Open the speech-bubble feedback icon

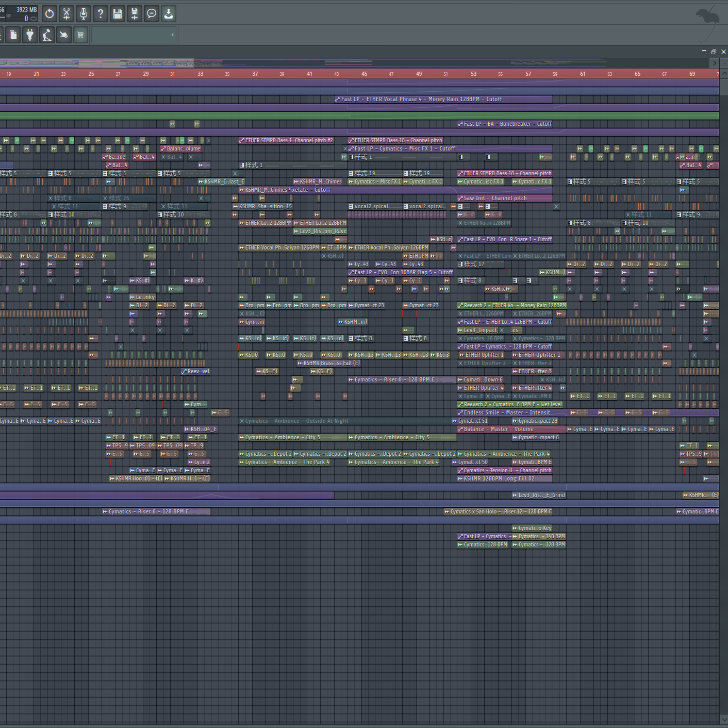click(151, 14)
